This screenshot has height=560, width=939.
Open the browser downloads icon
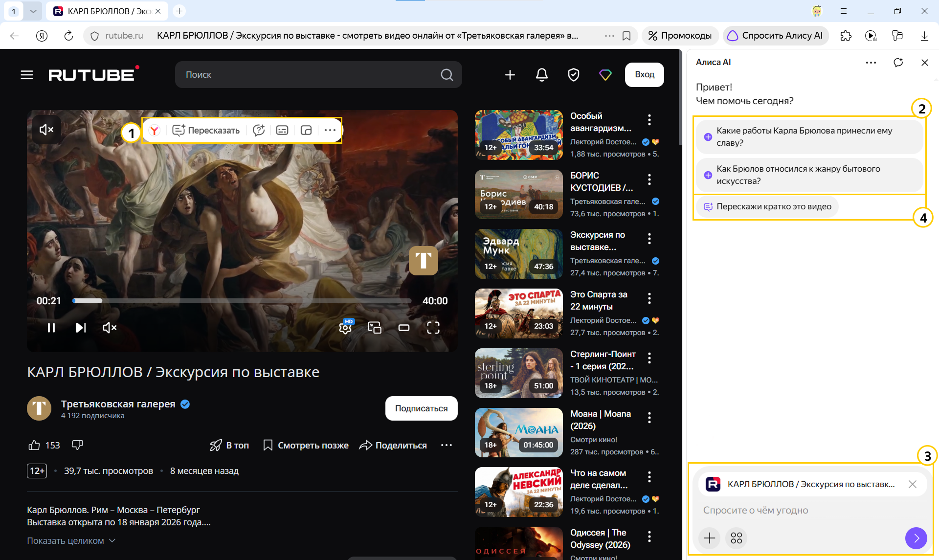[x=924, y=36]
